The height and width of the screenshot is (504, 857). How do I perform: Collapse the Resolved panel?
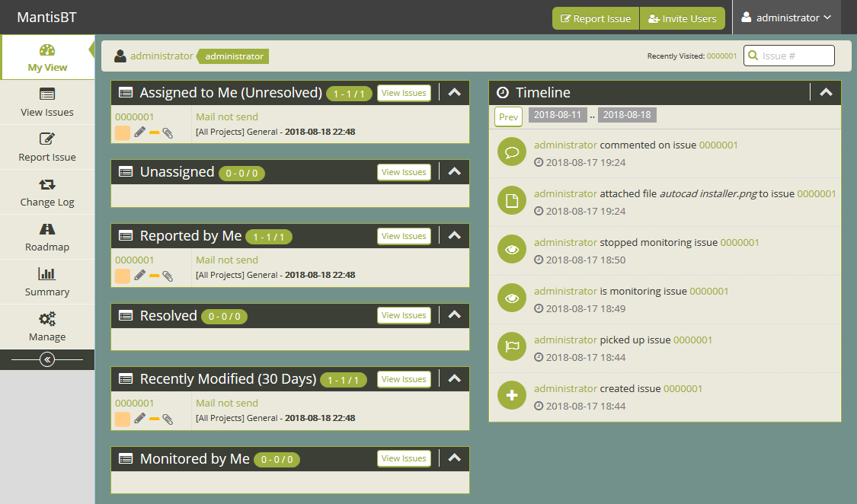pyautogui.click(x=454, y=314)
